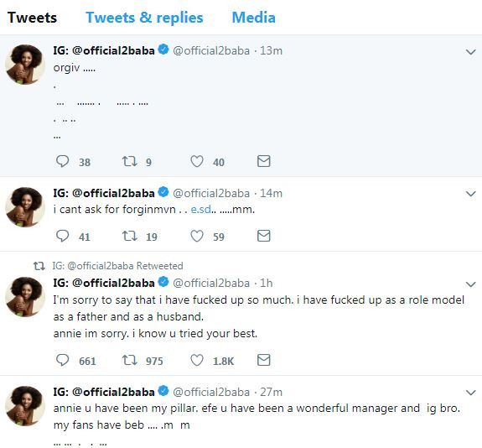Open the dropdown chevron on the 1h tweet

(x=470, y=284)
